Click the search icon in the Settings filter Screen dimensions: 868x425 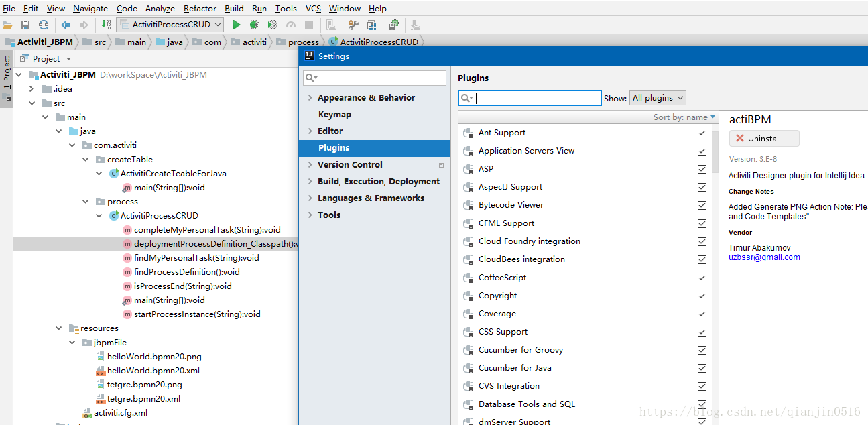click(312, 78)
